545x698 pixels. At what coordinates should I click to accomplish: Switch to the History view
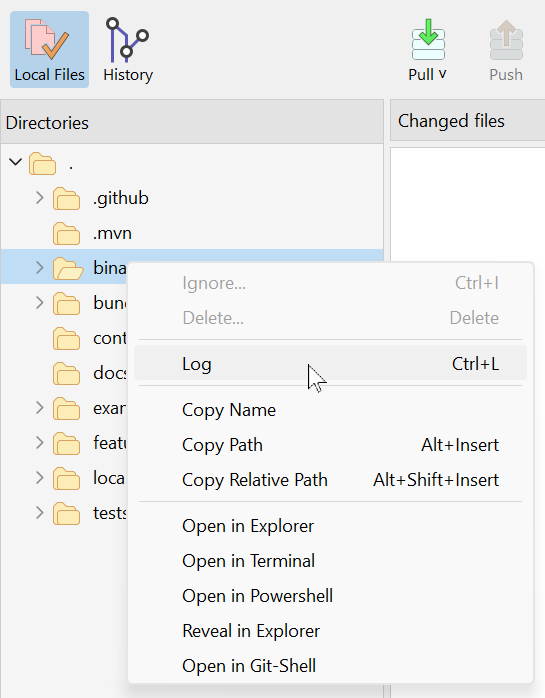point(128,49)
